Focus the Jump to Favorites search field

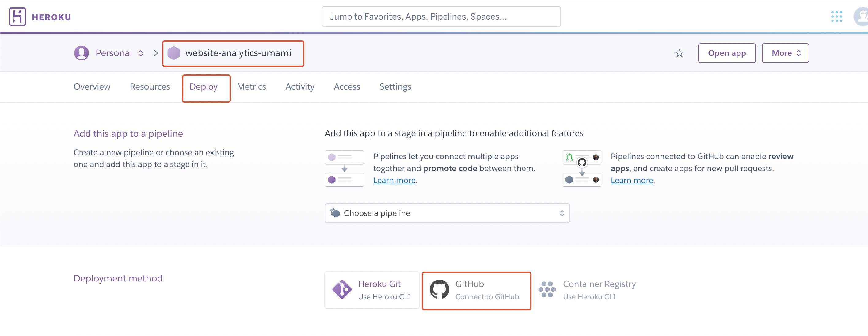pos(441,17)
